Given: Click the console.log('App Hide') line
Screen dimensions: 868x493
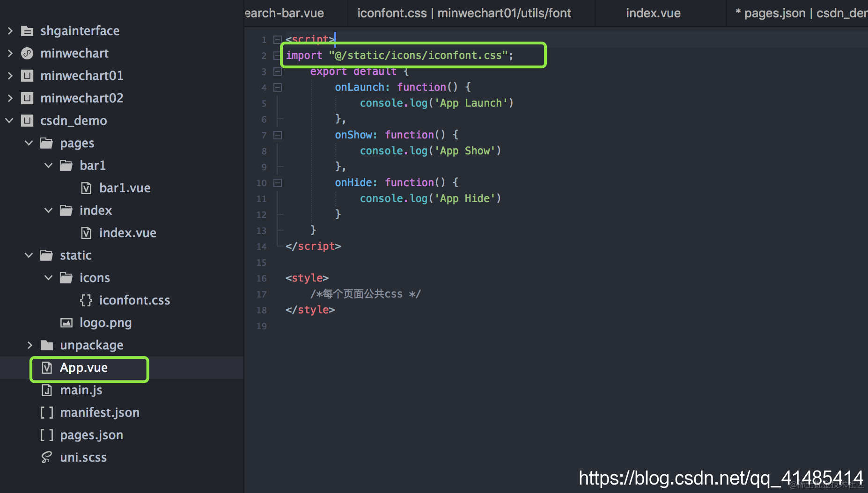Looking at the screenshot, I should pos(430,199).
